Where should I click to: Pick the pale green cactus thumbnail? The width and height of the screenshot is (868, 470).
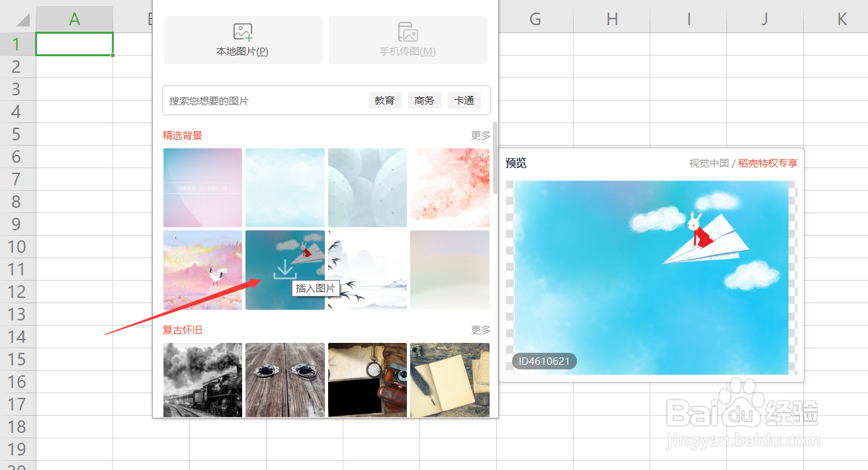pos(367,187)
